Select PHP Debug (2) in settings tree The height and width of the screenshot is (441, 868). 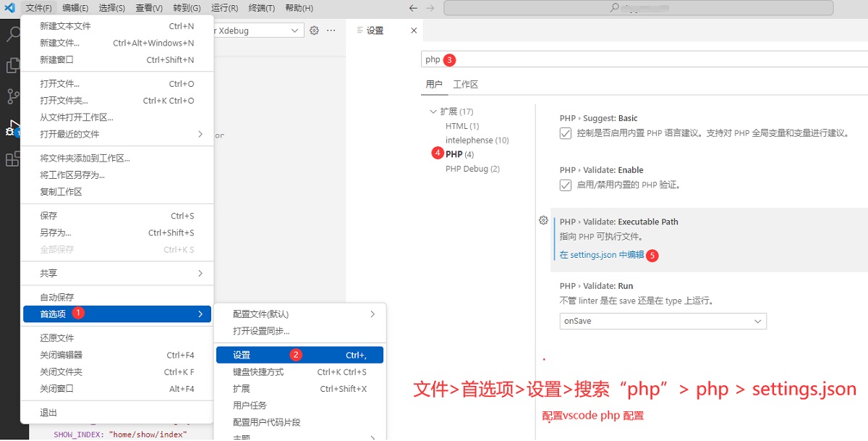coord(472,169)
